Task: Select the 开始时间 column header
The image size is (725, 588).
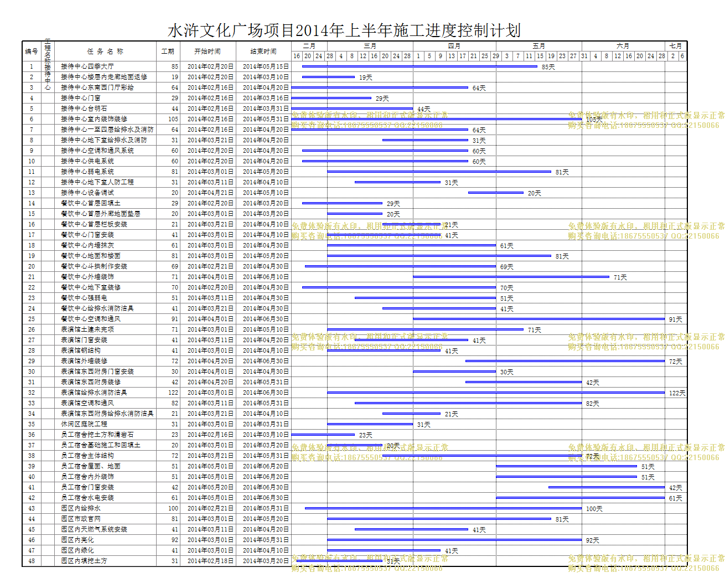Action: (208, 51)
